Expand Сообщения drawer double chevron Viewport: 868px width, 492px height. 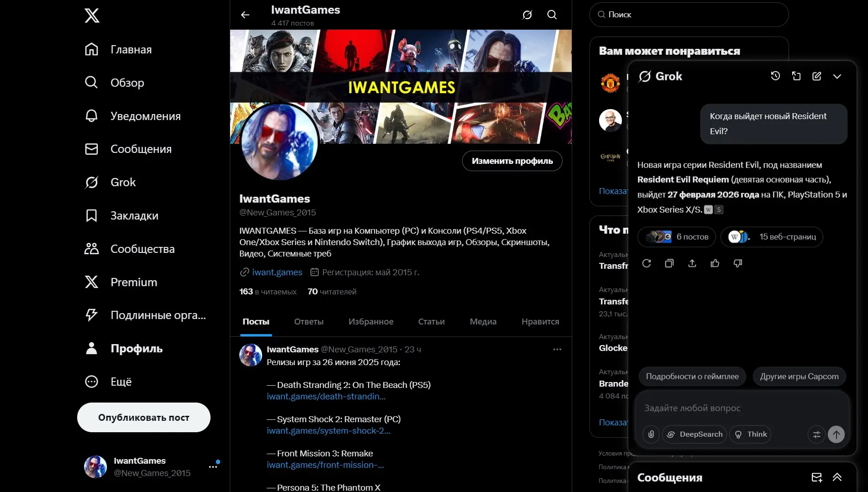tap(837, 477)
